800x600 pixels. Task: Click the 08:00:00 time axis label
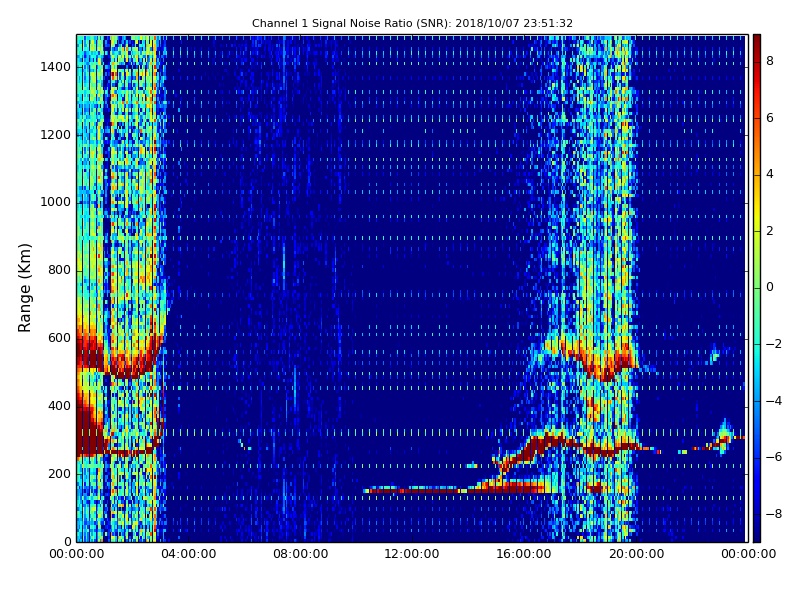coord(301,554)
